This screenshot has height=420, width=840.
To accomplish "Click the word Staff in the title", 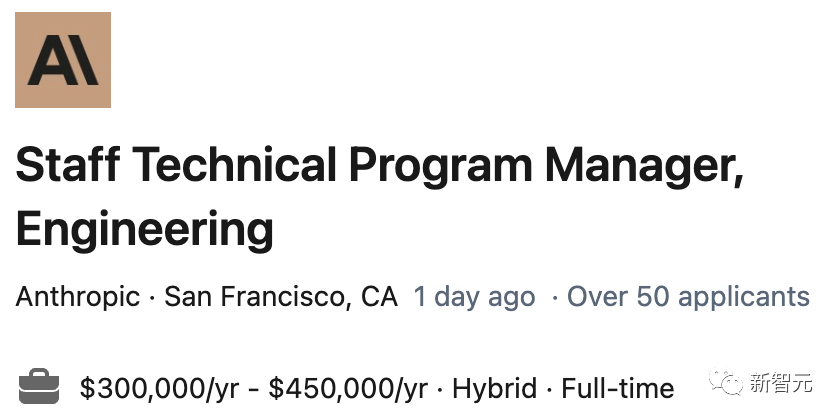I will [68, 164].
